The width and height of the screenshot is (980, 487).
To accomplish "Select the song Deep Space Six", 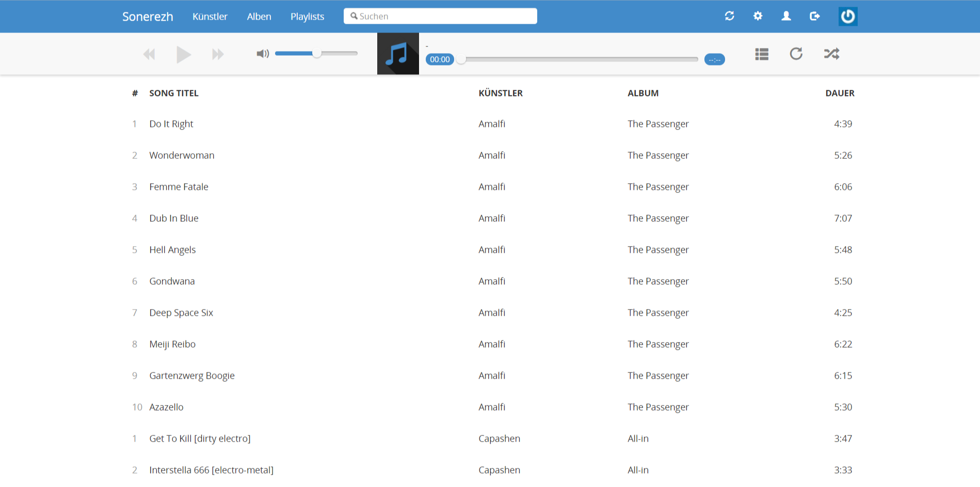I will [181, 313].
